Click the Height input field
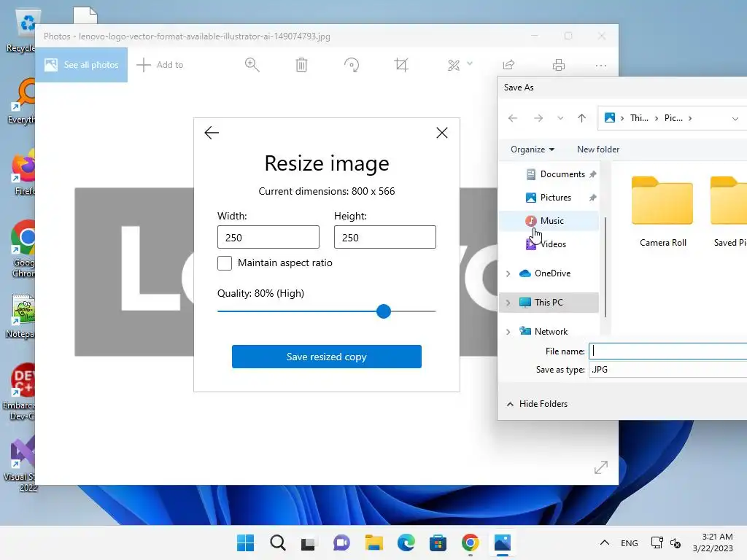The image size is (747, 560). pyautogui.click(x=385, y=237)
